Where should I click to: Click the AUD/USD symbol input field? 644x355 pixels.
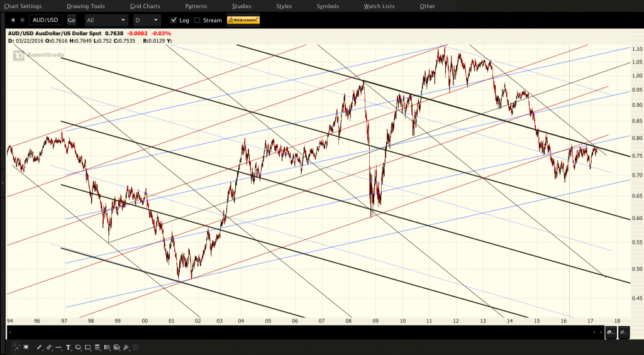point(45,19)
